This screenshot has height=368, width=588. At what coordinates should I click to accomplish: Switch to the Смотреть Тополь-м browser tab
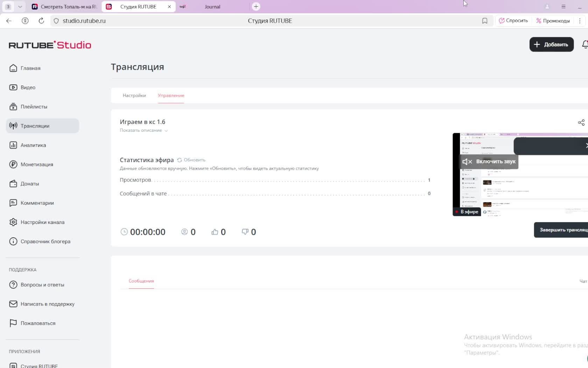pyautogui.click(x=64, y=6)
